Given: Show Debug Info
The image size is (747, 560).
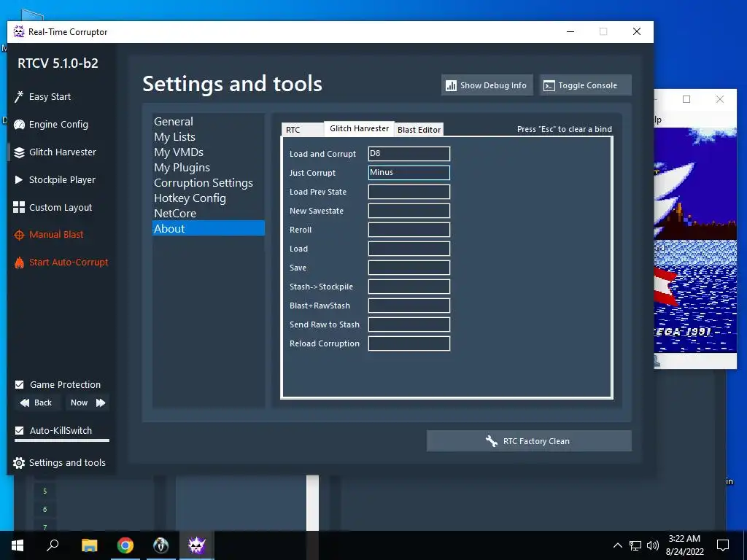Looking at the screenshot, I should [x=487, y=85].
